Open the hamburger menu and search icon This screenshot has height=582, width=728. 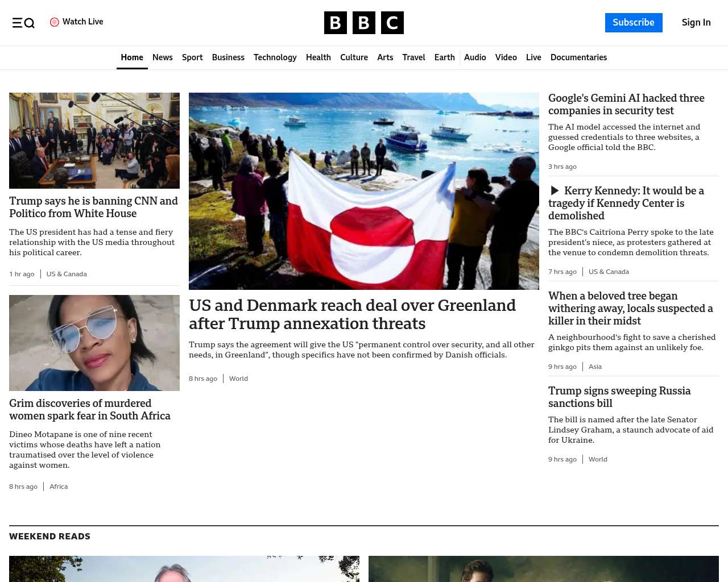[23, 23]
